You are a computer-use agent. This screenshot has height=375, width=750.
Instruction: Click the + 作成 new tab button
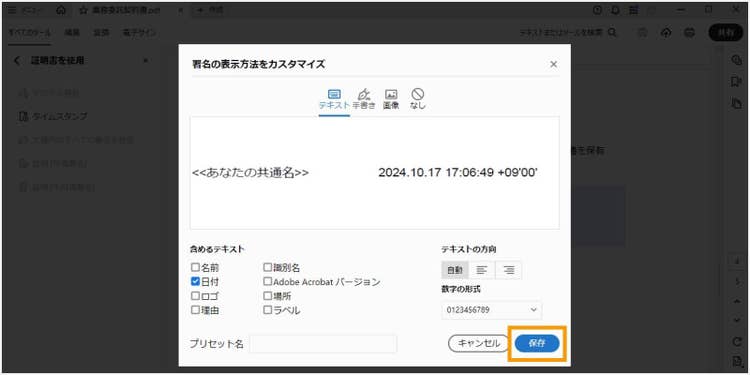click(210, 10)
